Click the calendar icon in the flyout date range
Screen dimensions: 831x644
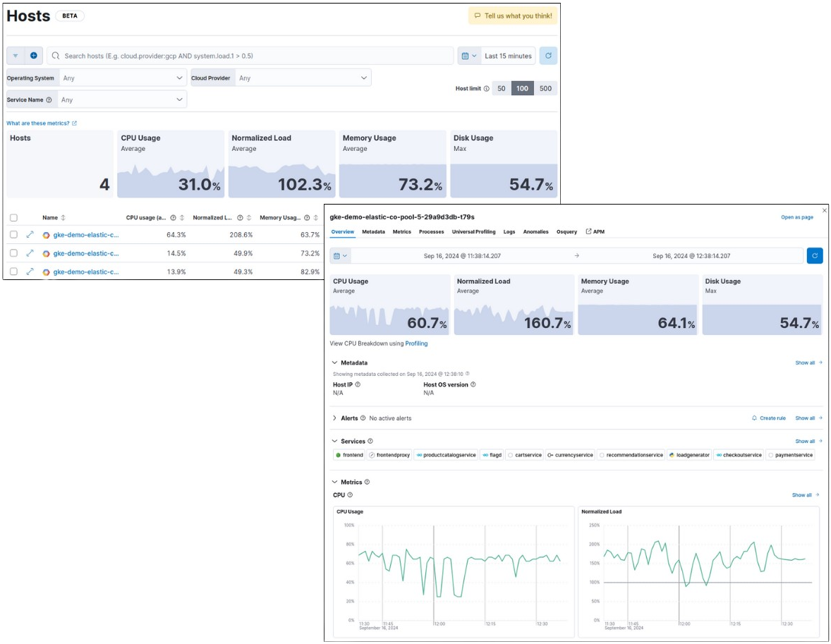[340, 255]
